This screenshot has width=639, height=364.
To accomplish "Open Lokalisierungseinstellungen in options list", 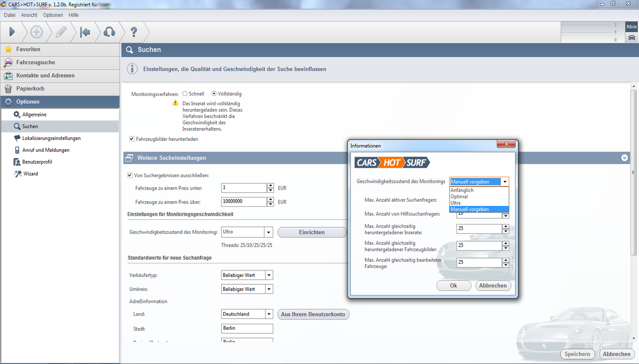I will point(51,138).
